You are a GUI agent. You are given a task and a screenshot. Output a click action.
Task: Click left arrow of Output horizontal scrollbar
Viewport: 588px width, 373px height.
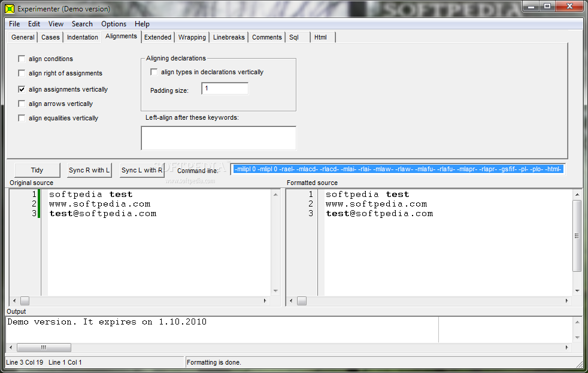click(x=11, y=347)
